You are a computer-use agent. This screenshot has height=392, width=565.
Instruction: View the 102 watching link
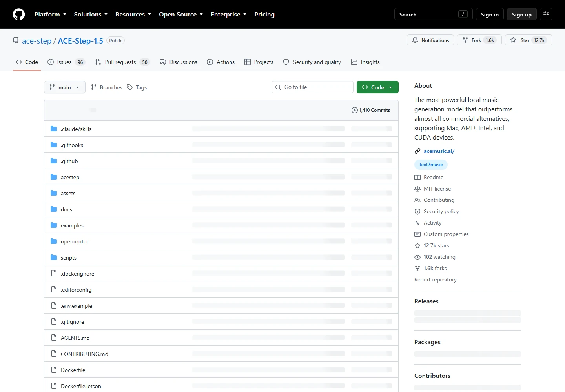435,257
